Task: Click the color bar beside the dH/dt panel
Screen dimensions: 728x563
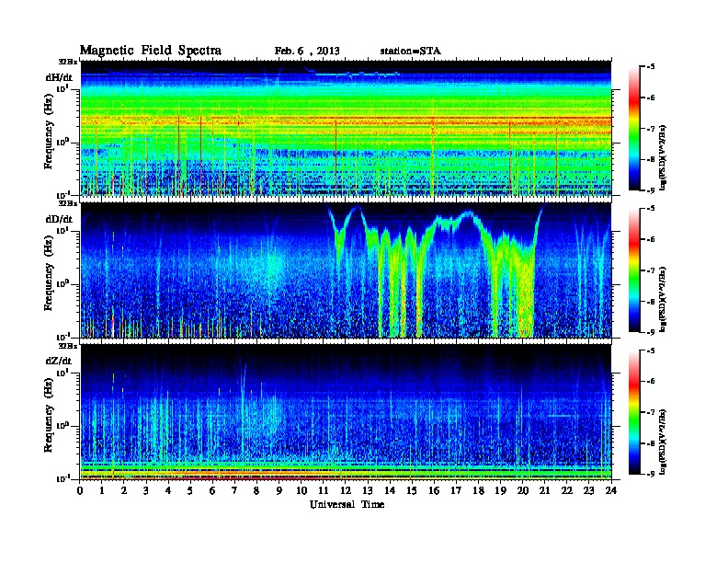Action: tap(634, 128)
